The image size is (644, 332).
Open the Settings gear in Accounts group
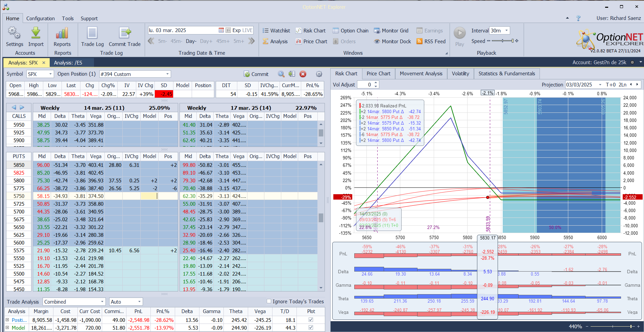(15, 33)
